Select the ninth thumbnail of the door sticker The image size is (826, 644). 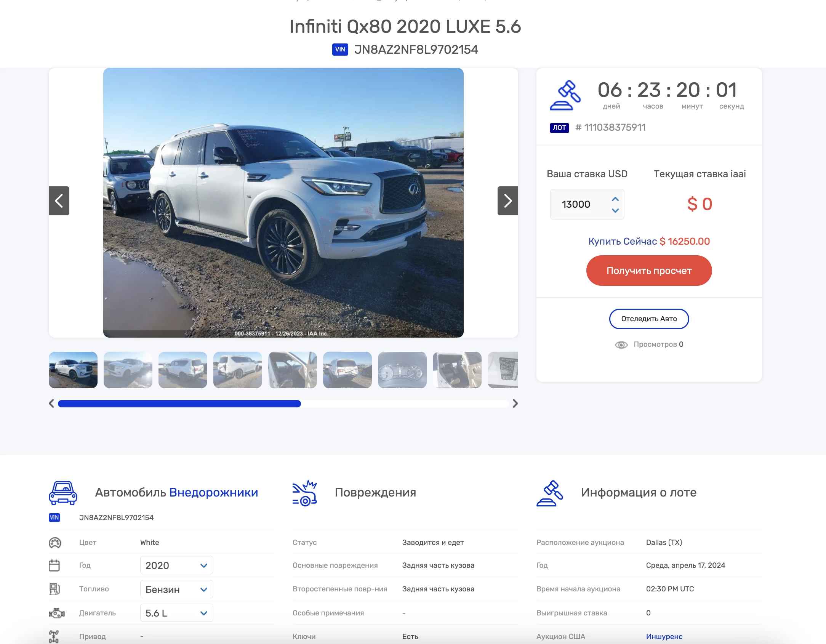click(503, 370)
